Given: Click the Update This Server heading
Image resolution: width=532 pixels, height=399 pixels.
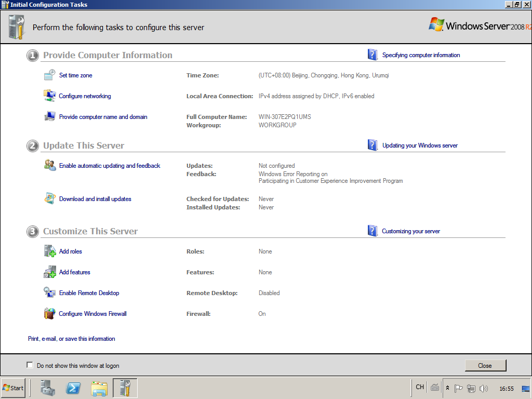Looking at the screenshot, I should click(x=84, y=145).
